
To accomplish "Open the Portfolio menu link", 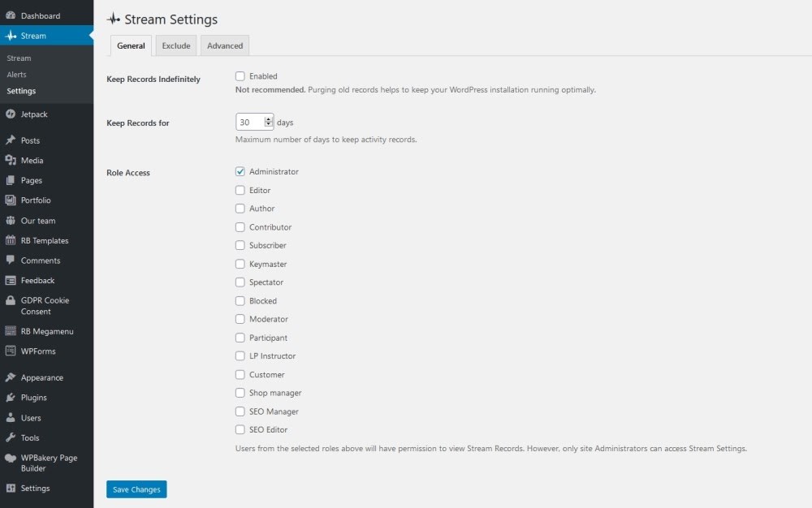I will [x=36, y=200].
